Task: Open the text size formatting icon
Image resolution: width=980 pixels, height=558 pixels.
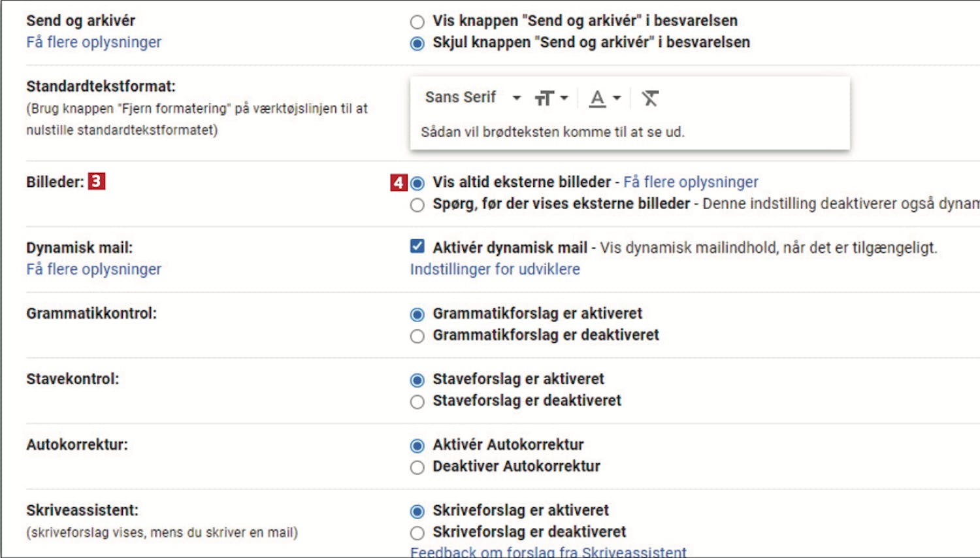Action: click(550, 98)
